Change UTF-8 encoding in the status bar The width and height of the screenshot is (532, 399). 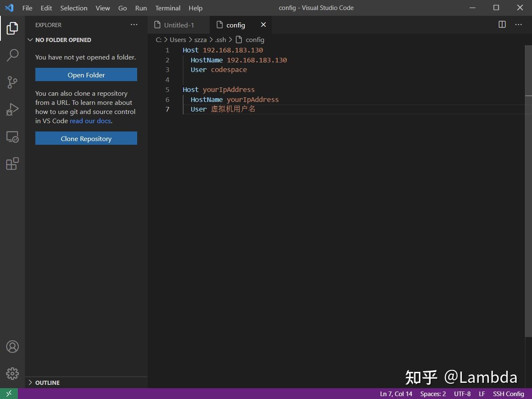point(462,394)
